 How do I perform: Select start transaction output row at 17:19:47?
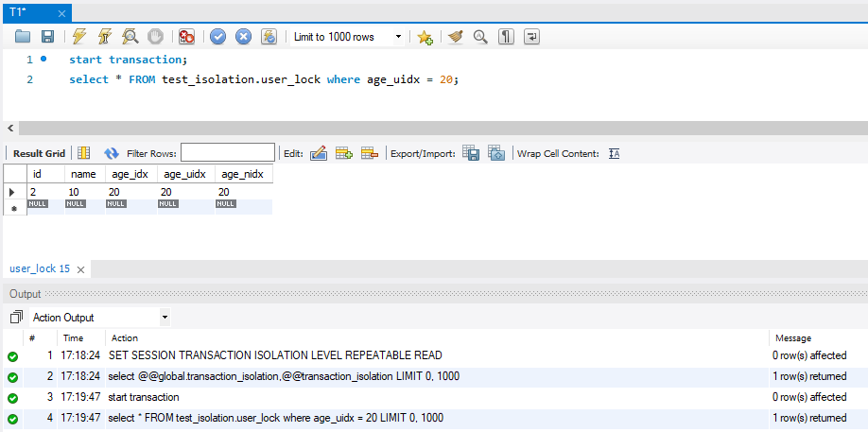[436, 397]
